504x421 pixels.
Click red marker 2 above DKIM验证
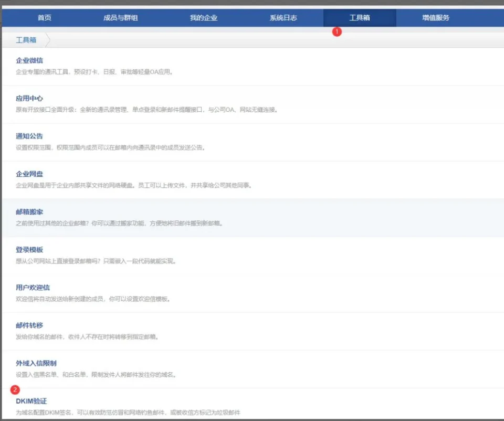(15, 390)
